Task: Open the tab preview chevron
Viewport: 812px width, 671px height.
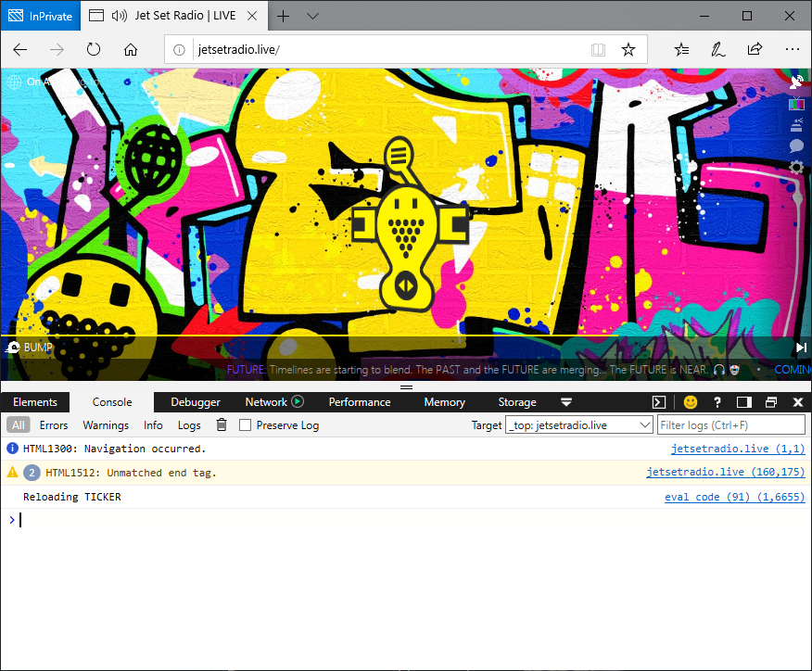Action: point(312,16)
